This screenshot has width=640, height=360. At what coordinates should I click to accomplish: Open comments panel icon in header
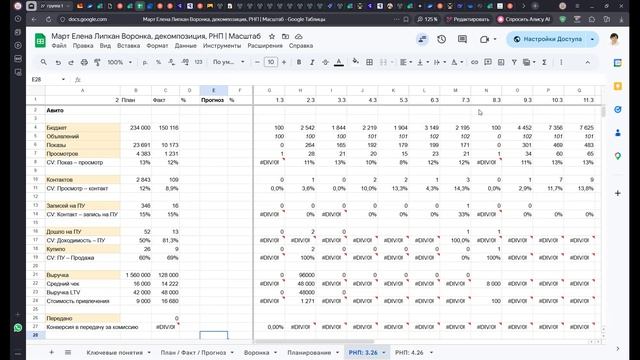[x=462, y=39]
